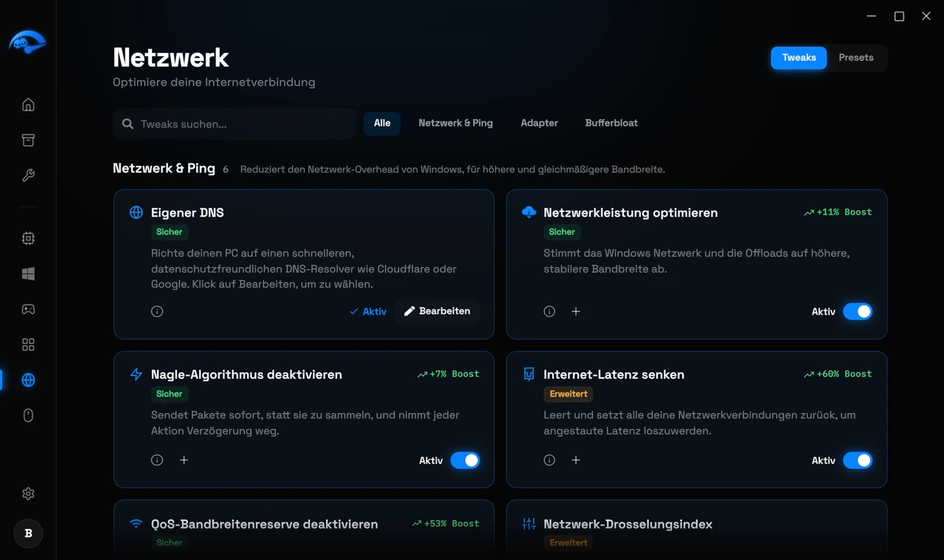The image size is (944, 560).
Task: Open the gamepad sidebar section
Action: pos(28,309)
